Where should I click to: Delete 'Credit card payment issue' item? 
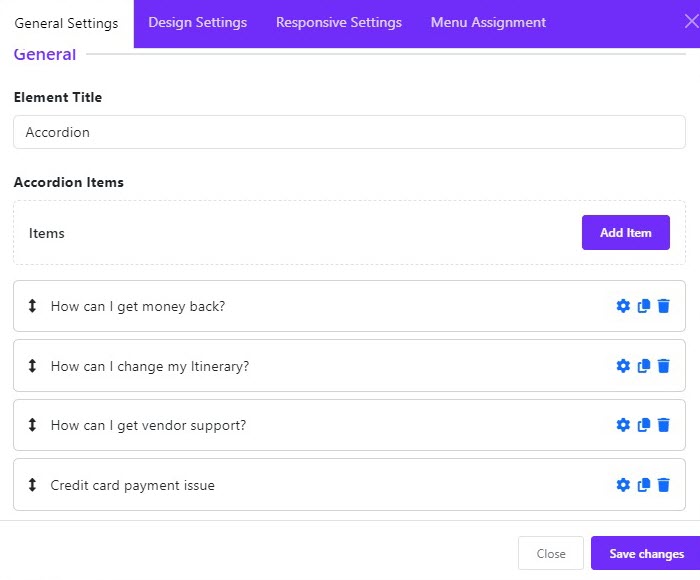coord(663,484)
